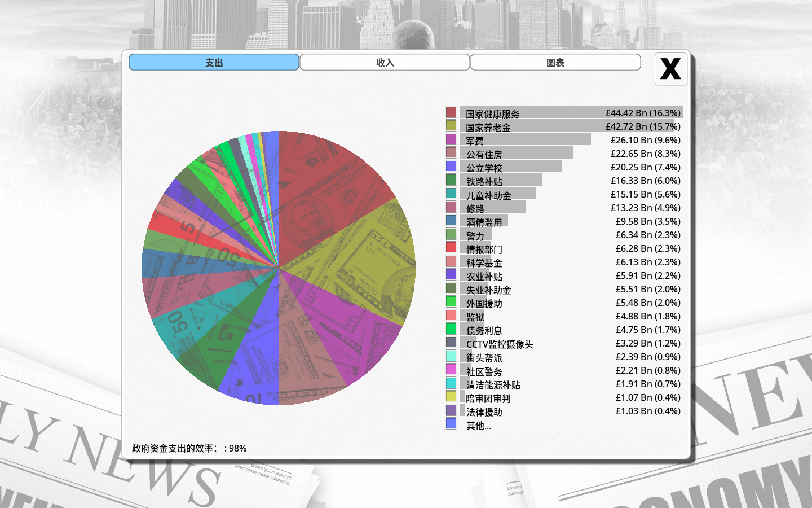Click the 外国援助 color swatch
Screen dimensions: 812x508
pyautogui.click(x=451, y=301)
